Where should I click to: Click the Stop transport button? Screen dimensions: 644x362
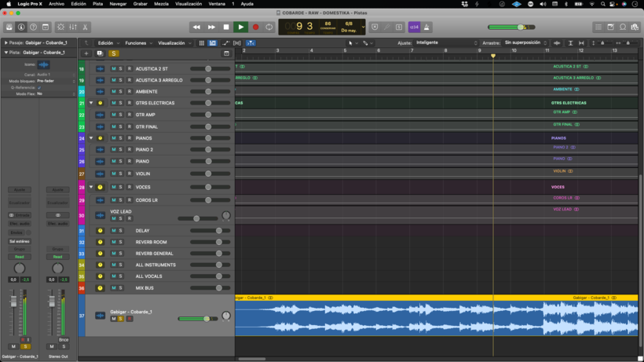coord(226,27)
